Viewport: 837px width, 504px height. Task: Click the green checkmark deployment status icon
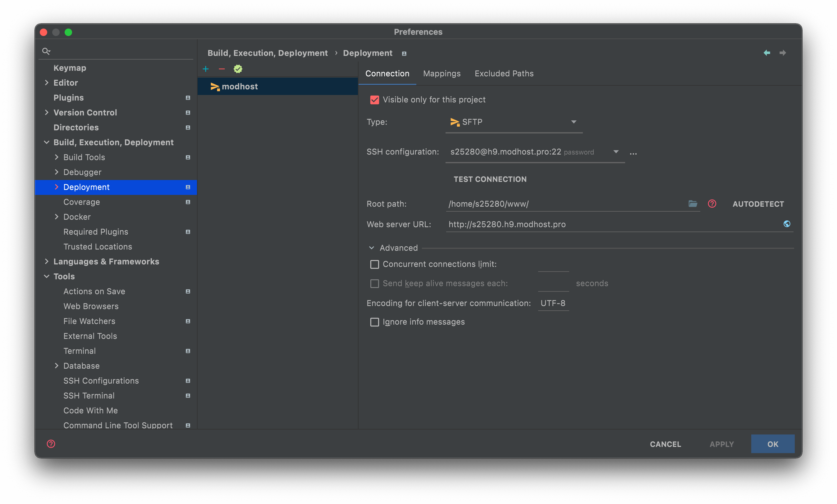(x=237, y=70)
